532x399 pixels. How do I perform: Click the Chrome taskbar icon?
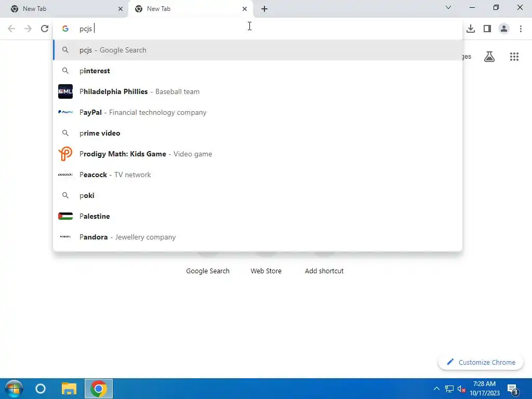point(98,389)
